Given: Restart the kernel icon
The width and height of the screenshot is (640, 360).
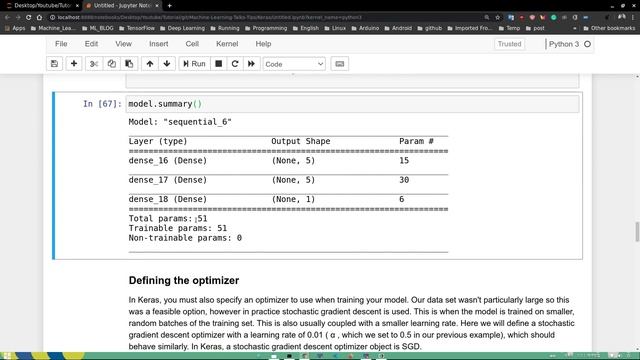Looking at the screenshot, I should pyautogui.click(x=235, y=64).
